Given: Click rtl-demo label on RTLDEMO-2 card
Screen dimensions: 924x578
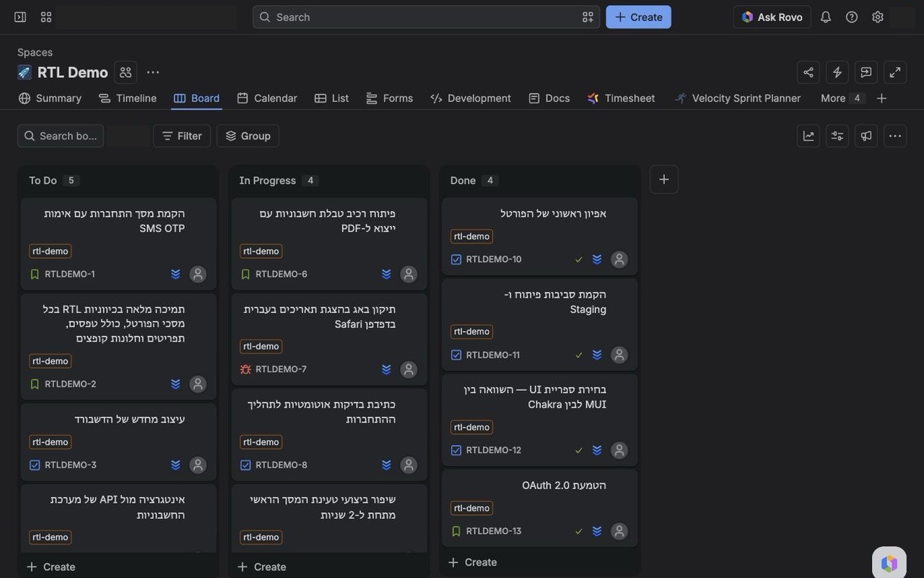Looking at the screenshot, I should 51,361.
